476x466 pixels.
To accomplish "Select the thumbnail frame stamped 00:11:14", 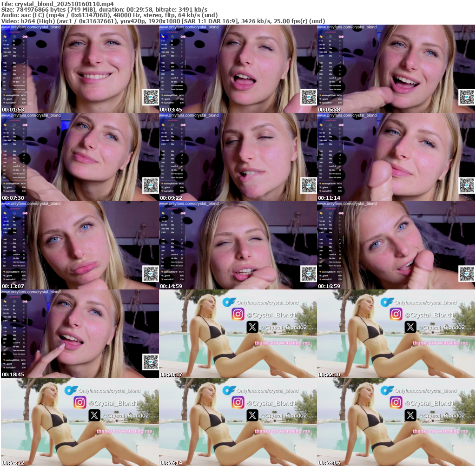I will tap(396, 157).
